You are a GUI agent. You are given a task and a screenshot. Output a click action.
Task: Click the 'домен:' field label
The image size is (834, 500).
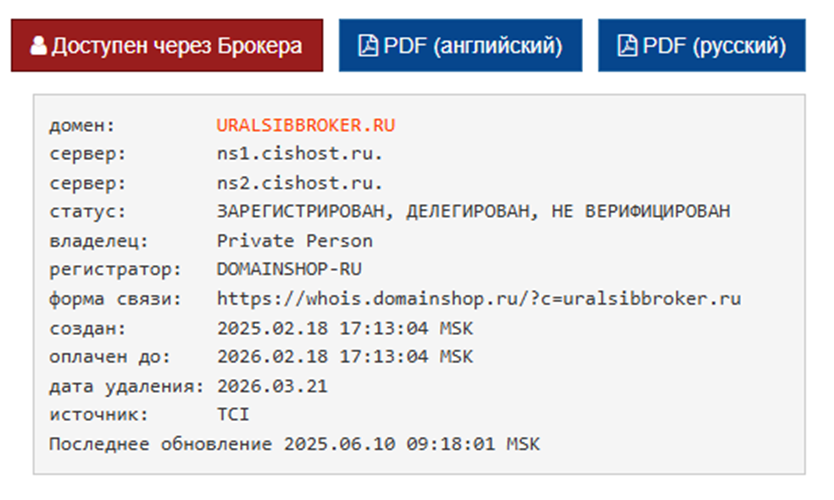[83, 126]
